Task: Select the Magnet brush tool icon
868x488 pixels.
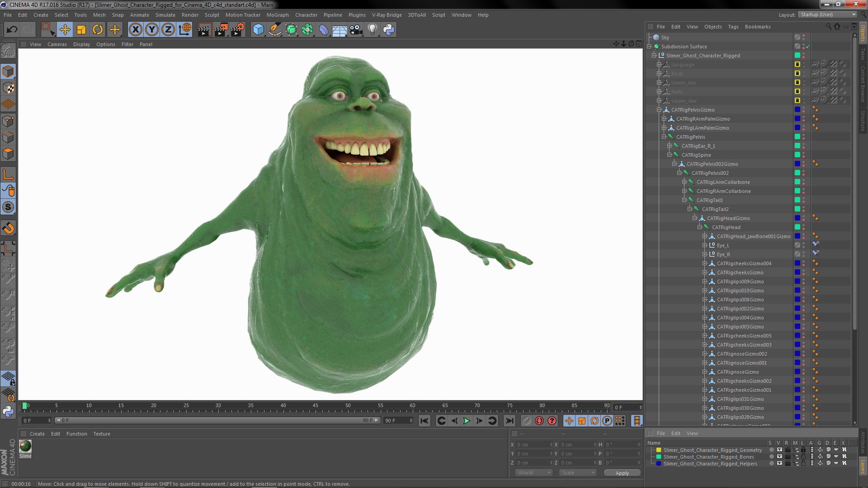Action: click(8, 228)
